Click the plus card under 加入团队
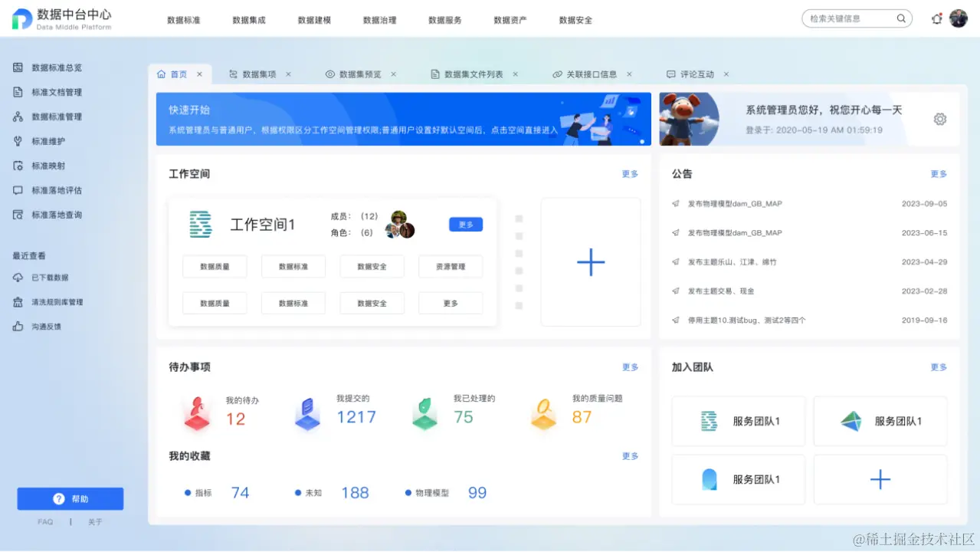 point(880,479)
